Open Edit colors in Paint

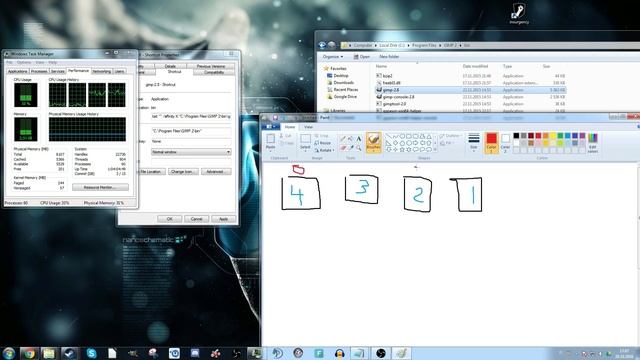(x=593, y=143)
